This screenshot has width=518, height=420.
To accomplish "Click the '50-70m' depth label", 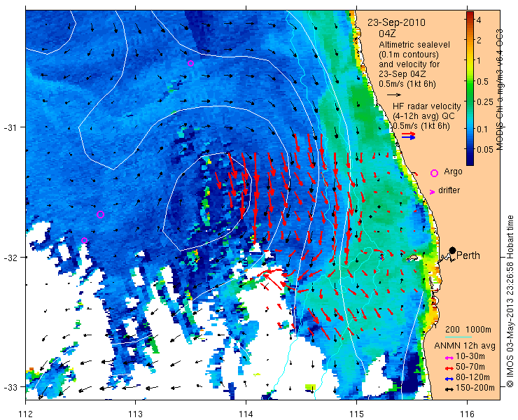I will point(470,367).
